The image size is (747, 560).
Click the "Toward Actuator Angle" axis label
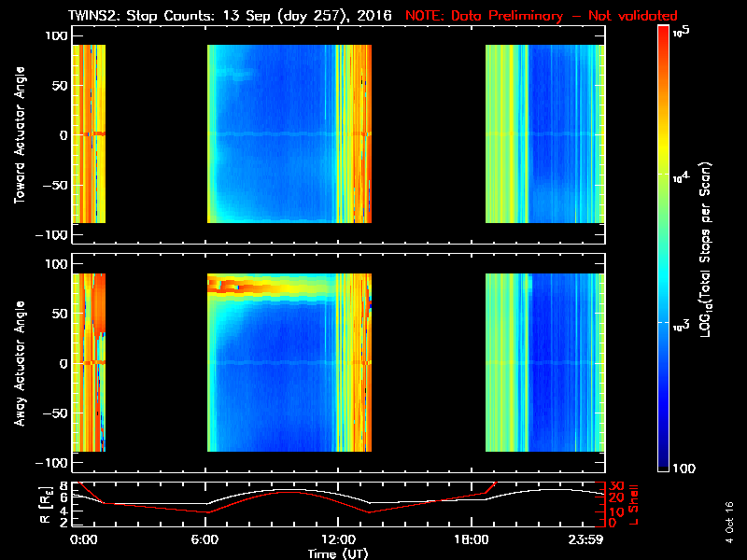[x=20, y=134]
